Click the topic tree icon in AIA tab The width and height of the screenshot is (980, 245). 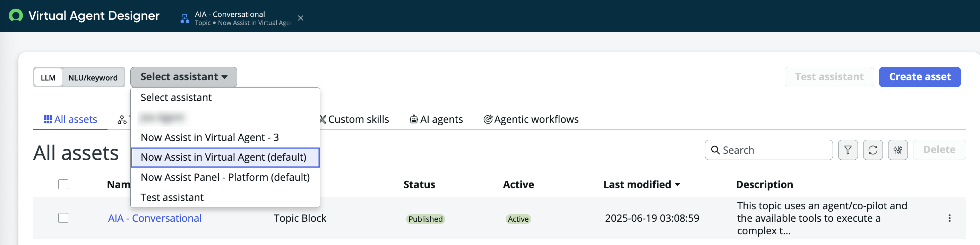(185, 18)
